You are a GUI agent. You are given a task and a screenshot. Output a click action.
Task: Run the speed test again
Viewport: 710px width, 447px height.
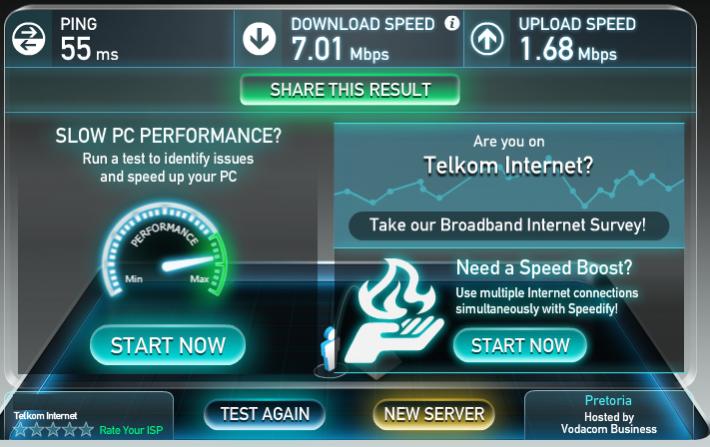click(265, 414)
